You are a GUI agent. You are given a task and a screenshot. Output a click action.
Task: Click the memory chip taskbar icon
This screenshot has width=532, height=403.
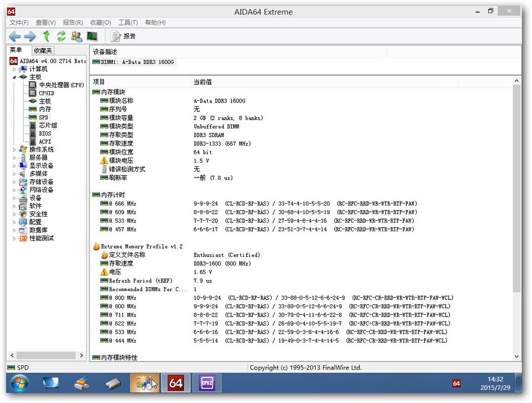click(113, 383)
